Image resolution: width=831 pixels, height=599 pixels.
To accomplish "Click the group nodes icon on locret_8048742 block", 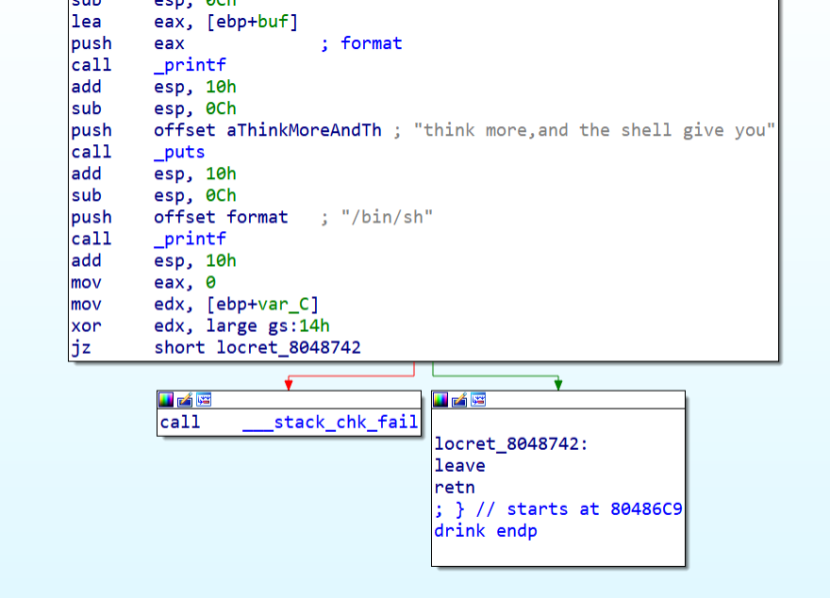I will [x=479, y=400].
